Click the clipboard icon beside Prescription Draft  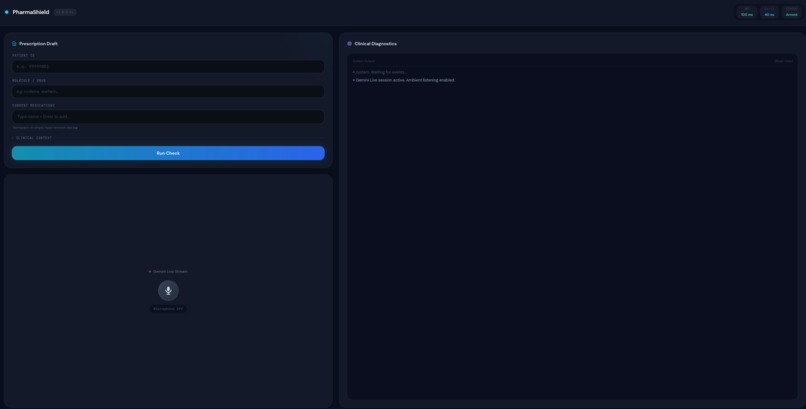click(x=14, y=44)
